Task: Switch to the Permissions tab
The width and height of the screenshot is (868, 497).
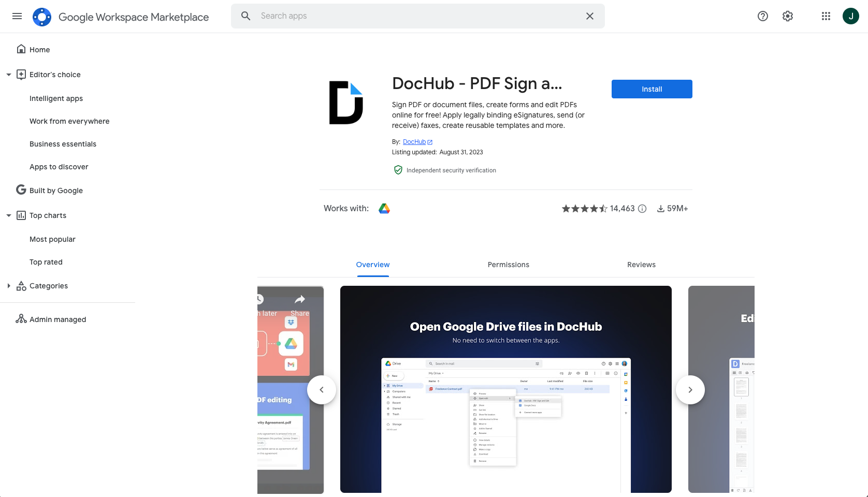Action: (x=509, y=265)
